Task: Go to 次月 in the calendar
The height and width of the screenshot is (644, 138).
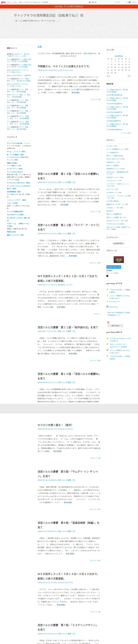Action: tap(129, 76)
